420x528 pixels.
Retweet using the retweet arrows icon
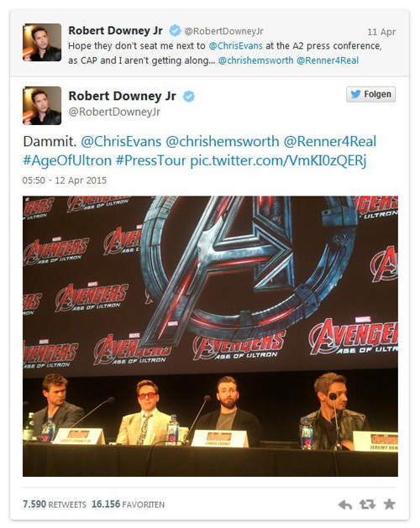(x=367, y=504)
